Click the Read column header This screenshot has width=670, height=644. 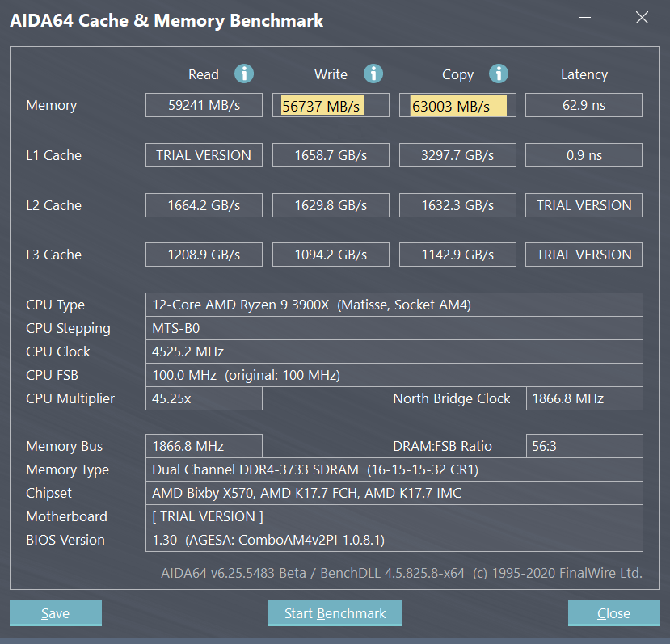pos(204,74)
